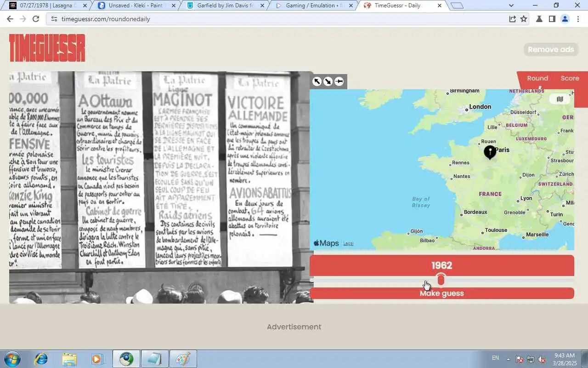The width and height of the screenshot is (588, 368).
Task: Click the Score label in the score panel
Action: pos(570,78)
